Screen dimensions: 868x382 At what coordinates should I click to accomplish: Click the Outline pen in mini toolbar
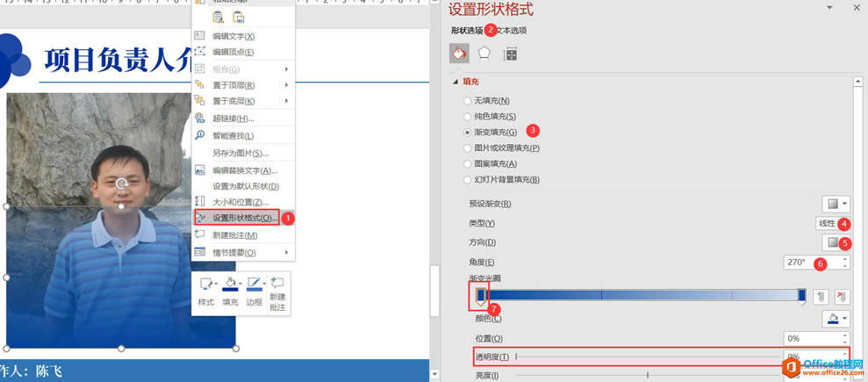click(x=254, y=284)
